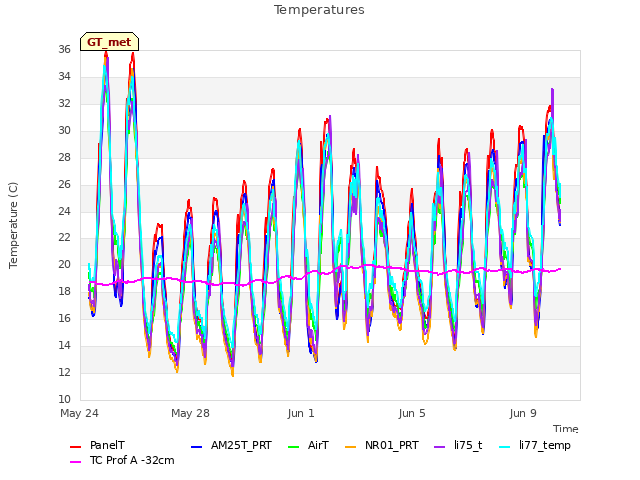Image resolution: width=640 pixels, height=480 pixels.
Task: Click the Jun 9 x-axis tick label
Action: point(523,413)
